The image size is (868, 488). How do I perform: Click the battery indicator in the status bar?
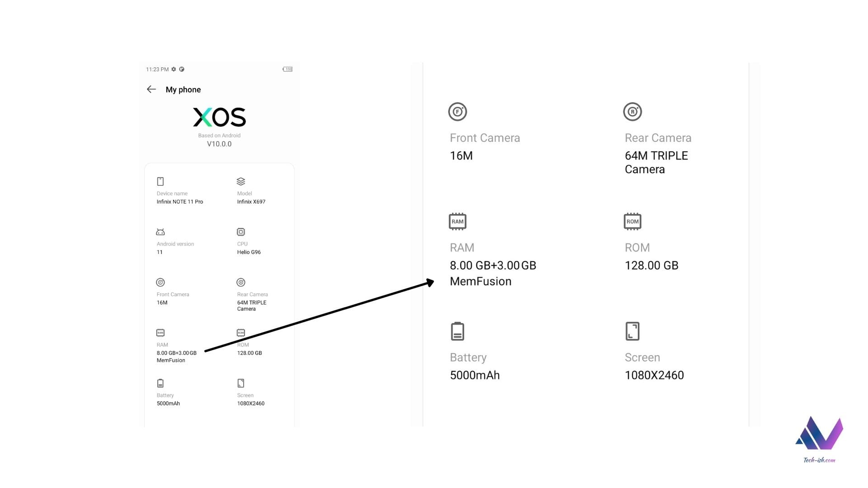pos(288,69)
